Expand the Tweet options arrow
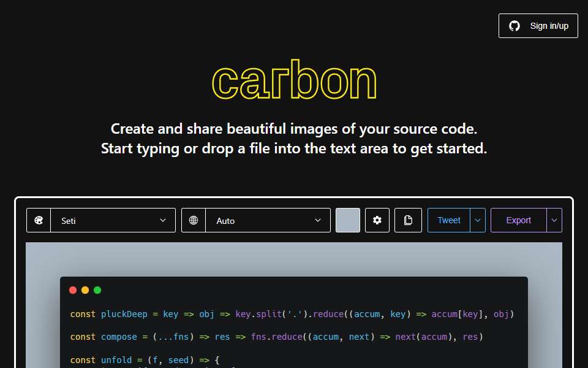This screenshot has width=588, height=368. click(x=478, y=220)
